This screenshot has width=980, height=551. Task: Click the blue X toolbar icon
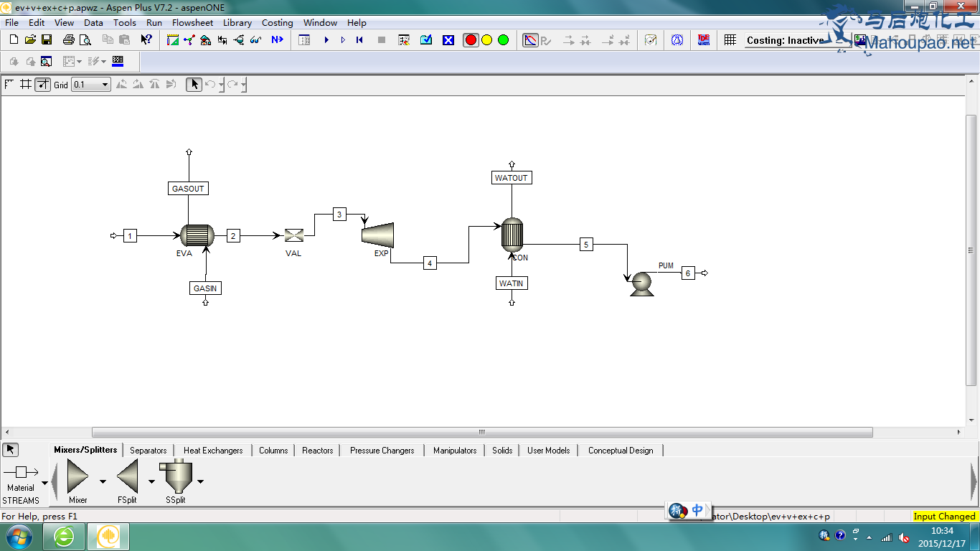point(448,40)
